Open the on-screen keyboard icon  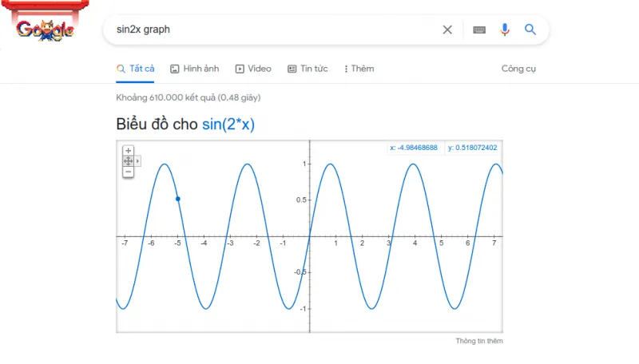click(x=478, y=30)
